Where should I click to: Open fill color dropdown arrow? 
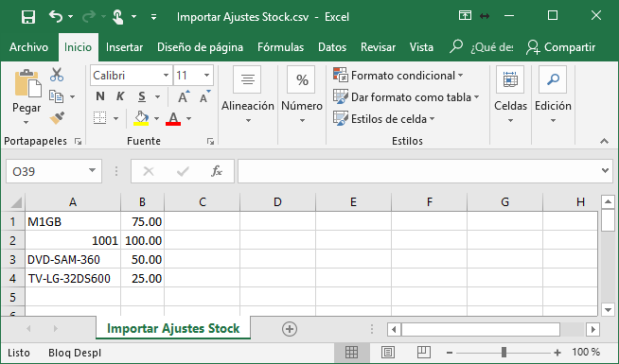click(157, 118)
